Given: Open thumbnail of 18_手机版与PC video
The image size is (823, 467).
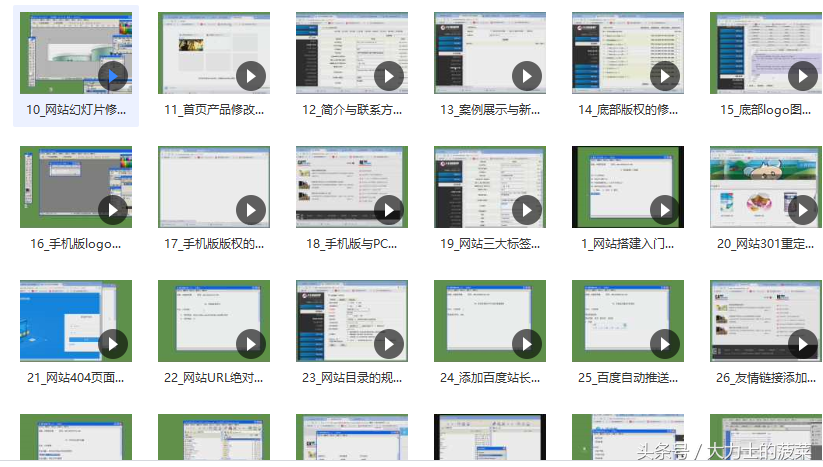Looking at the screenshot, I should 352,187.
